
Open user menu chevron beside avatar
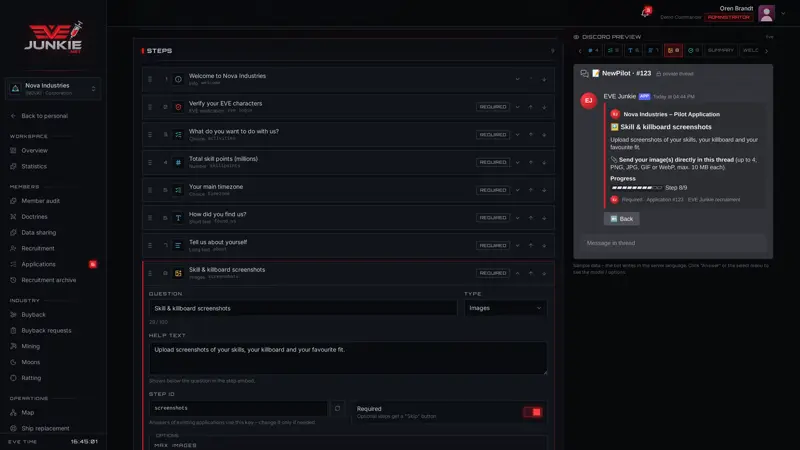pyautogui.click(x=783, y=14)
